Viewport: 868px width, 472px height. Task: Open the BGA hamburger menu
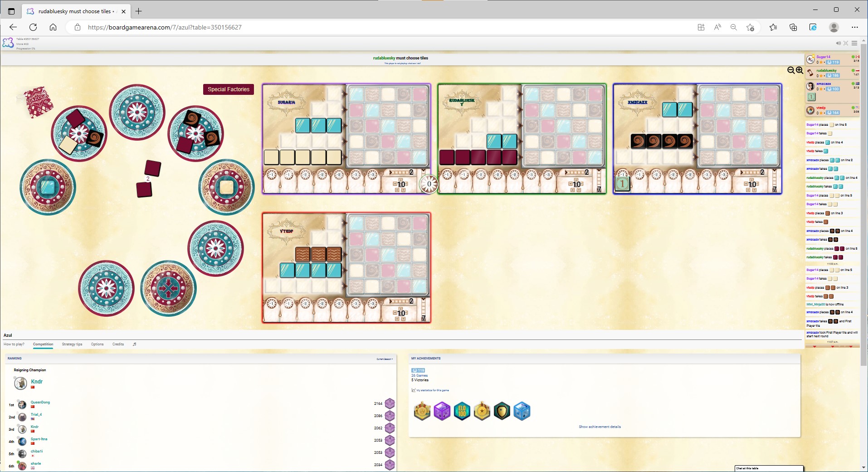[854, 43]
